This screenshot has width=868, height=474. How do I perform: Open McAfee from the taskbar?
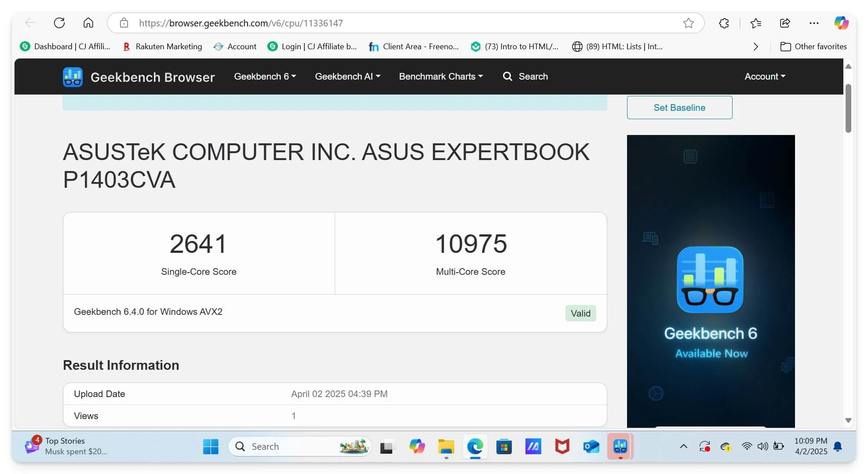562,447
